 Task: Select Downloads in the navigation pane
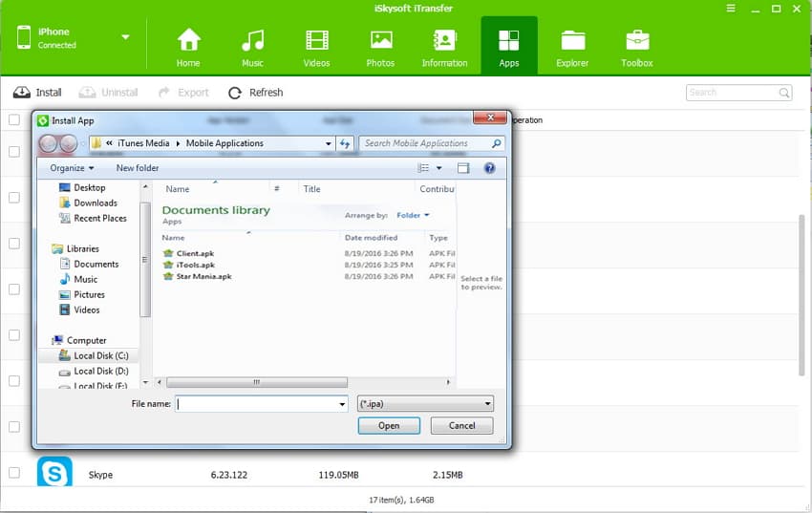pyautogui.click(x=89, y=203)
